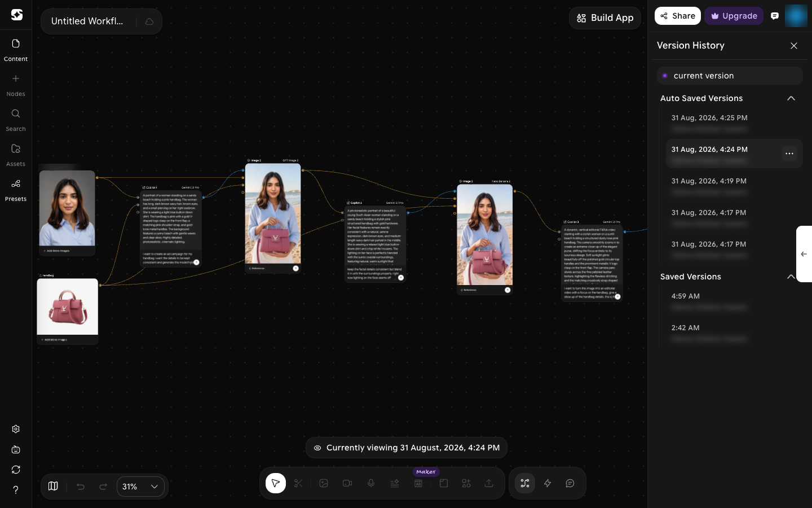Click the handbag image thumbnail node
Image resolution: width=812 pixels, height=508 pixels.
(68, 306)
